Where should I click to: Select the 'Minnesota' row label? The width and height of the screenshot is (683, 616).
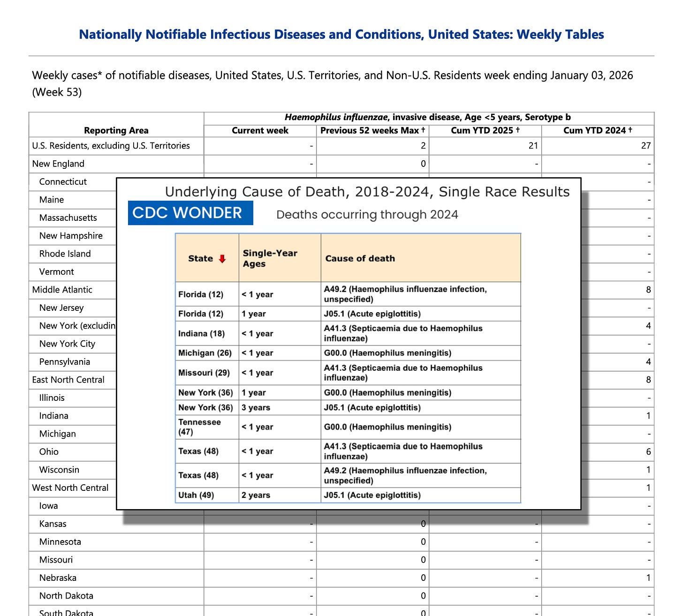point(60,541)
